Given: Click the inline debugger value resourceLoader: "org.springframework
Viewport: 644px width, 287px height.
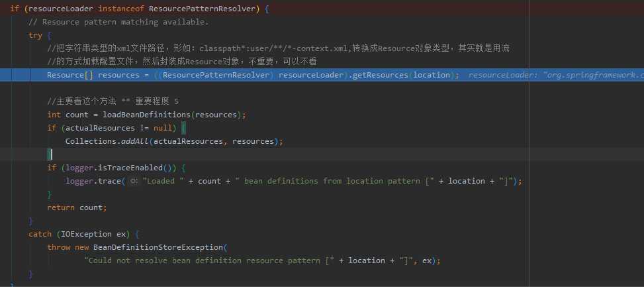Looking at the screenshot, I should point(556,76).
